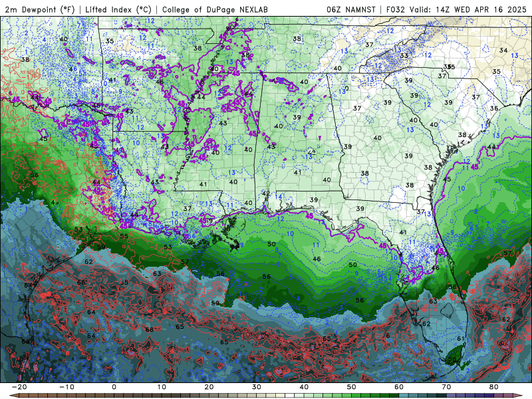The image size is (532, 399).
Task: Click the 34 dewpoint value over Virginia
Action: coord(503,51)
